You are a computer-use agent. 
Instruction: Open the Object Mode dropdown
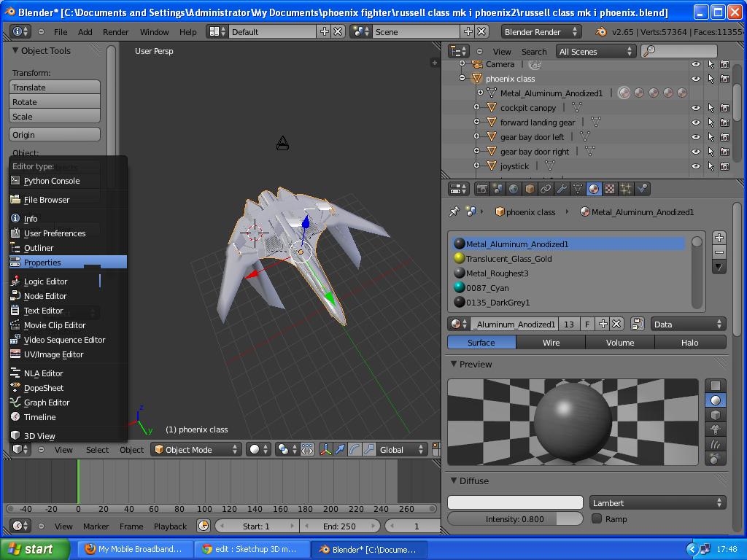point(196,450)
